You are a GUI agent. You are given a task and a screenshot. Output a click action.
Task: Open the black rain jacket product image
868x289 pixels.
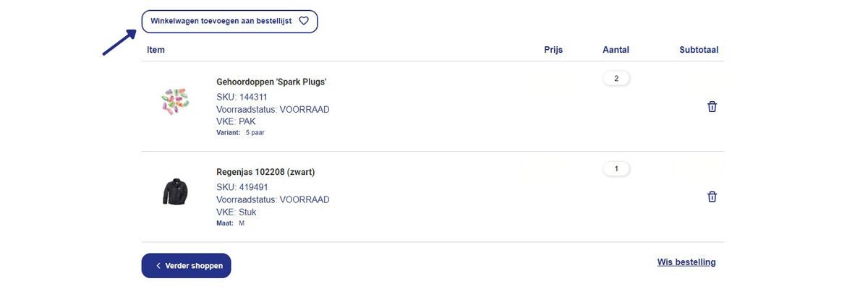(174, 192)
